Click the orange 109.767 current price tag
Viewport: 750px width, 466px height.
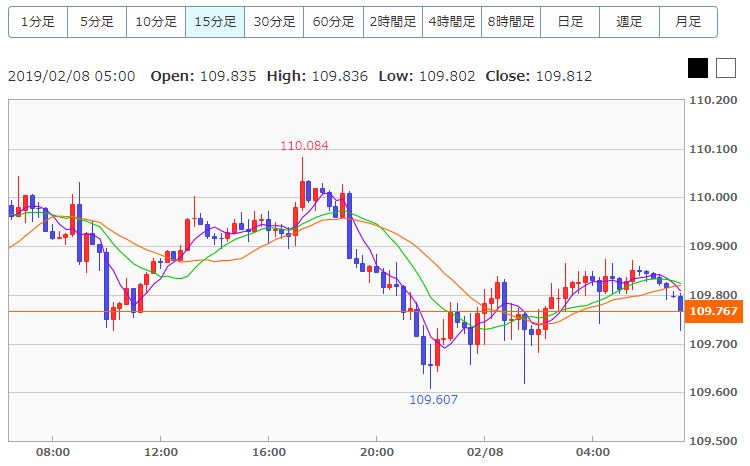pyautogui.click(x=713, y=311)
